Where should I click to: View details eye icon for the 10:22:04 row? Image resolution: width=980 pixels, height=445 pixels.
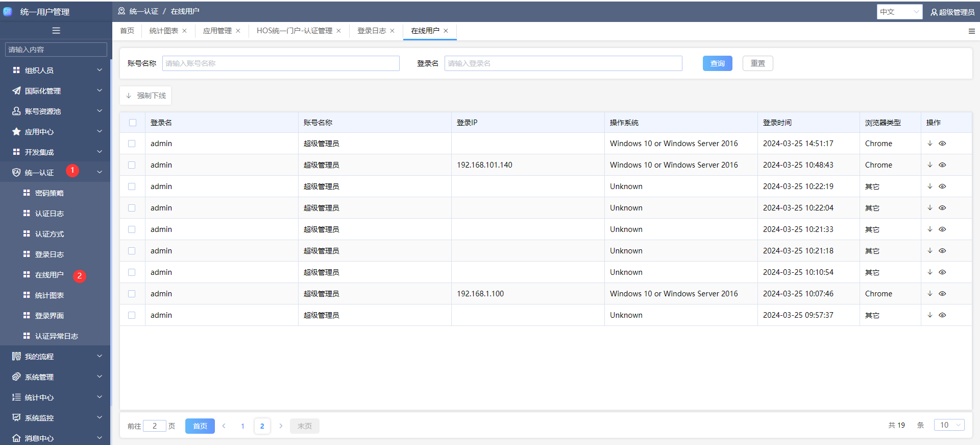point(942,208)
